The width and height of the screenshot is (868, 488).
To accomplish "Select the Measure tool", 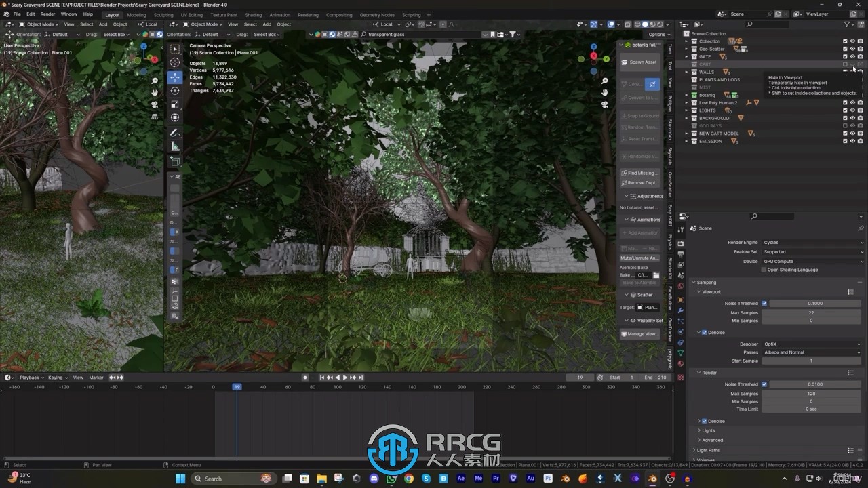I will pos(175,146).
